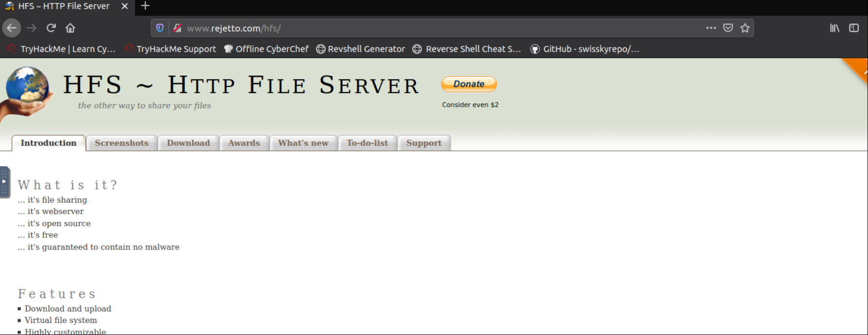868x335 pixels.
Task: Click "... it's guaranteed to contain no malware"
Action: click(x=99, y=247)
